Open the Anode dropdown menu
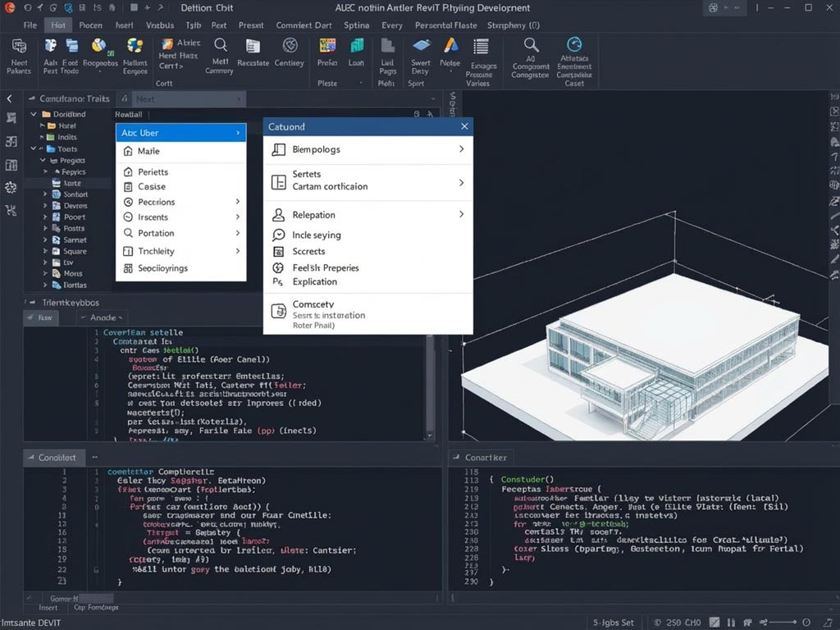 point(102,317)
